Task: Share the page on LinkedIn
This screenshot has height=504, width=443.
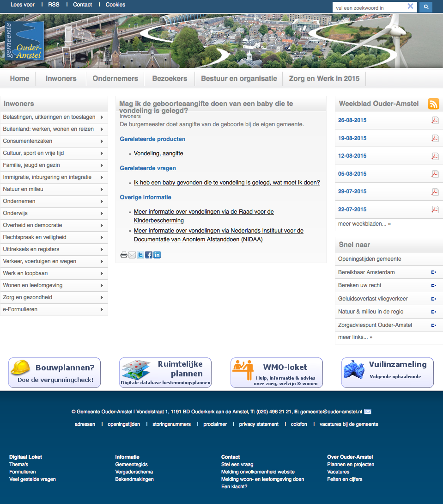Action: tap(157, 255)
